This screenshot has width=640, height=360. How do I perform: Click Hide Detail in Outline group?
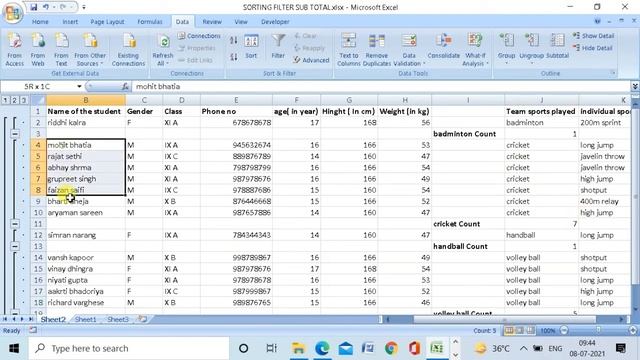click(x=592, y=48)
